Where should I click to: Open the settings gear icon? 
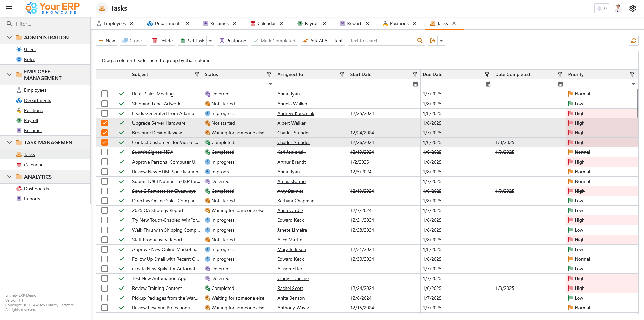(x=632, y=8)
